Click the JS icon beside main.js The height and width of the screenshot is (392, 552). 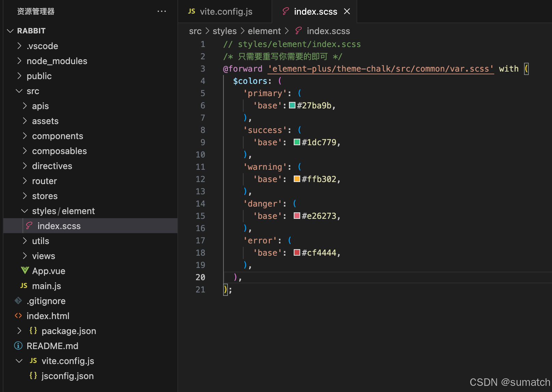point(24,286)
